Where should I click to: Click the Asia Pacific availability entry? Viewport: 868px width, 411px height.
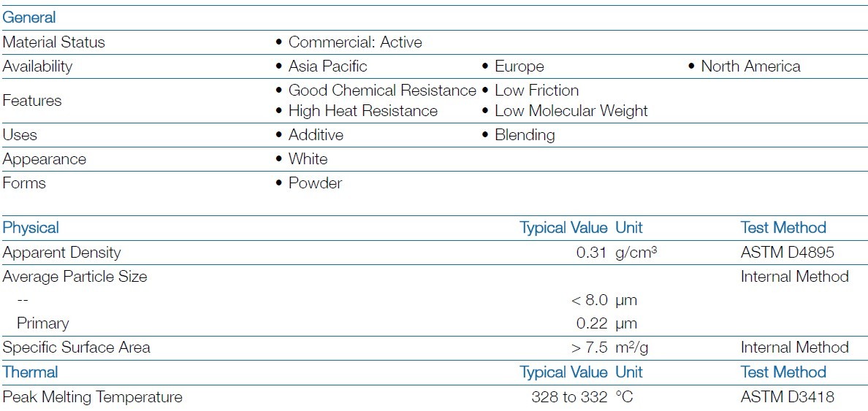pos(327,66)
